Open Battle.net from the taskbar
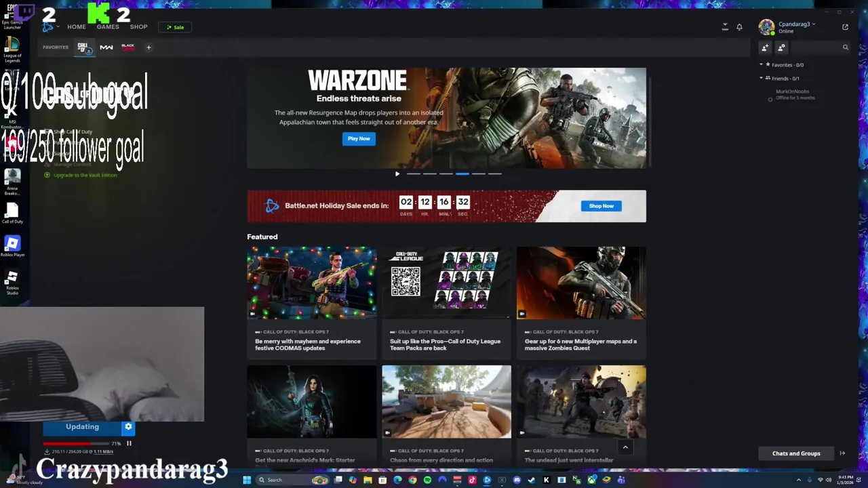The height and width of the screenshot is (488, 868). (487, 480)
